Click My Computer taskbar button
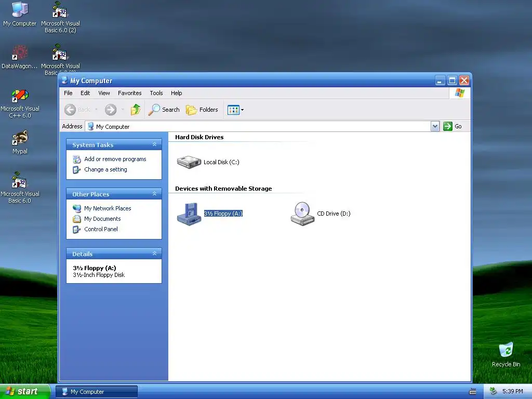The image size is (532, 399). [x=96, y=392]
